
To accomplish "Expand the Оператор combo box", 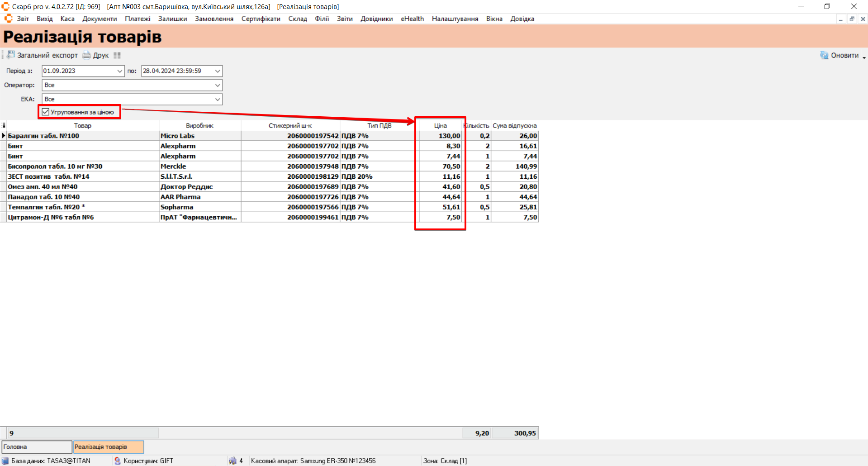I will coord(218,85).
